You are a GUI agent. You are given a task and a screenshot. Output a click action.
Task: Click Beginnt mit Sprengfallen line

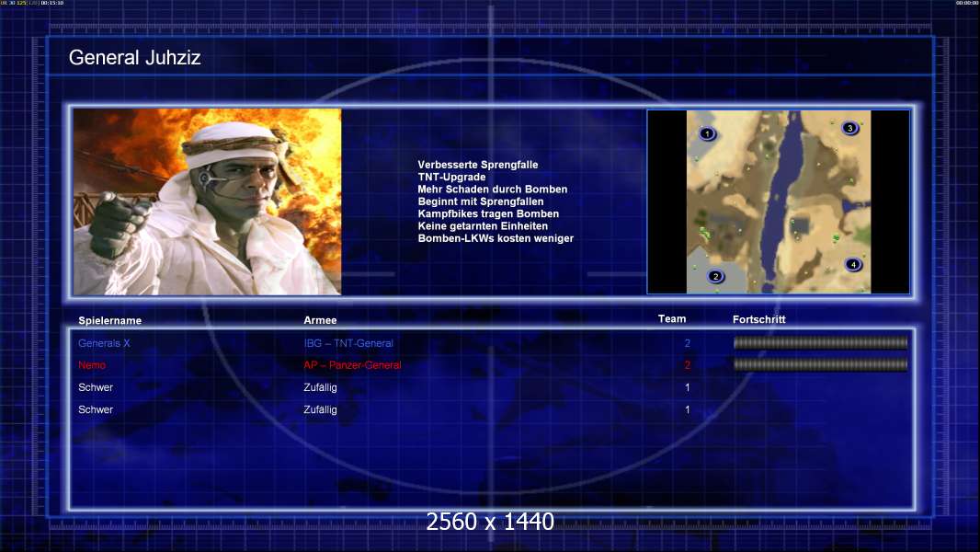point(481,201)
